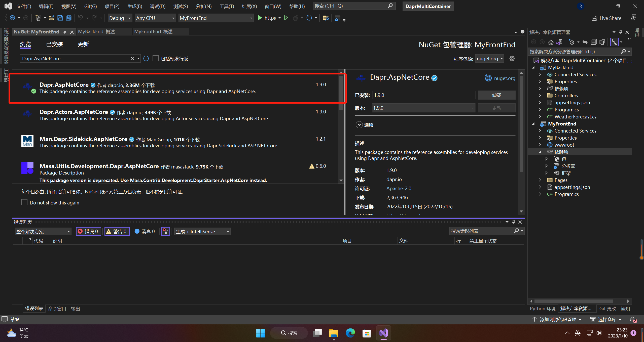Click the Windows Start button
This screenshot has width=644, height=342.
click(x=261, y=333)
